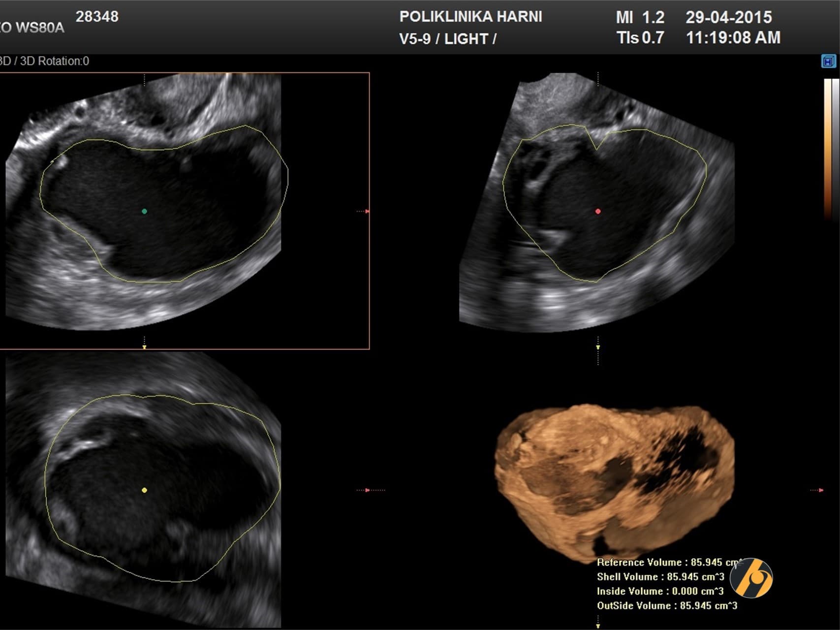Click the yellow arrow marker below the B-plane

tap(598, 348)
